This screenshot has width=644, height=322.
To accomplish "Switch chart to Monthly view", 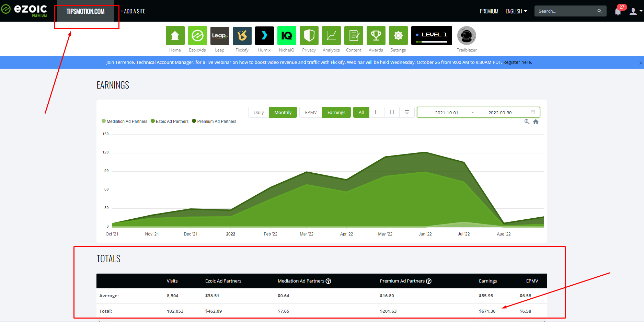I will tap(283, 112).
